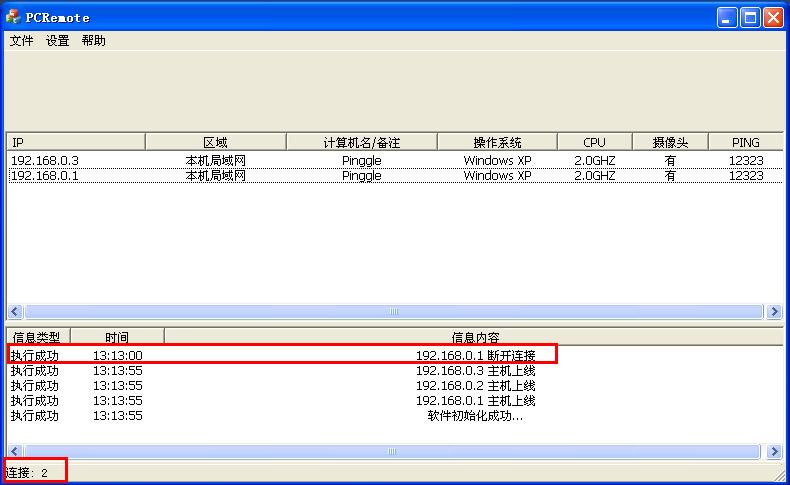
Task: Click 2.0GHZ cell in the 192.168.0.1 row
Action: (x=595, y=176)
